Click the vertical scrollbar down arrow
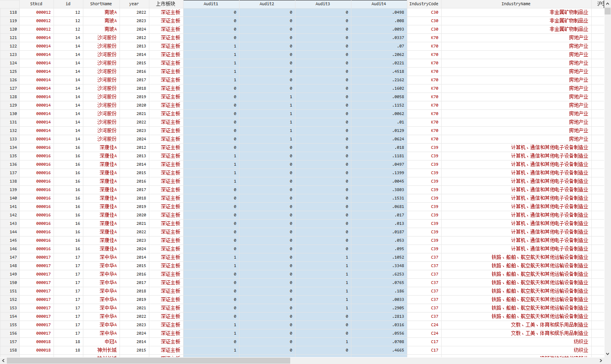 607,354
